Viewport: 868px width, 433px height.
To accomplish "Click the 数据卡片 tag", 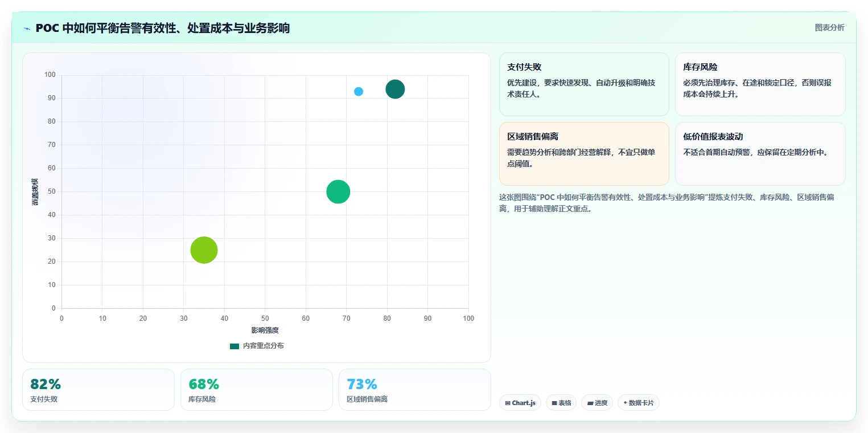I will click(639, 403).
